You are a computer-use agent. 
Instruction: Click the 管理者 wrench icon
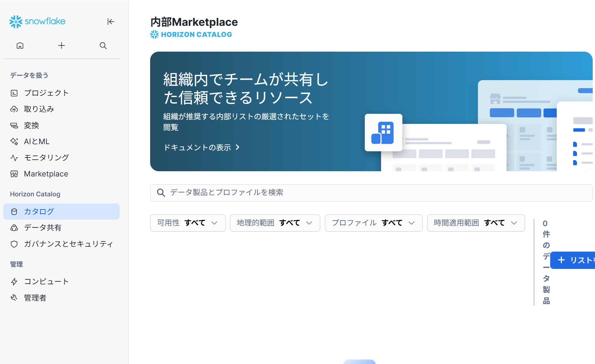tap(14, 298)
